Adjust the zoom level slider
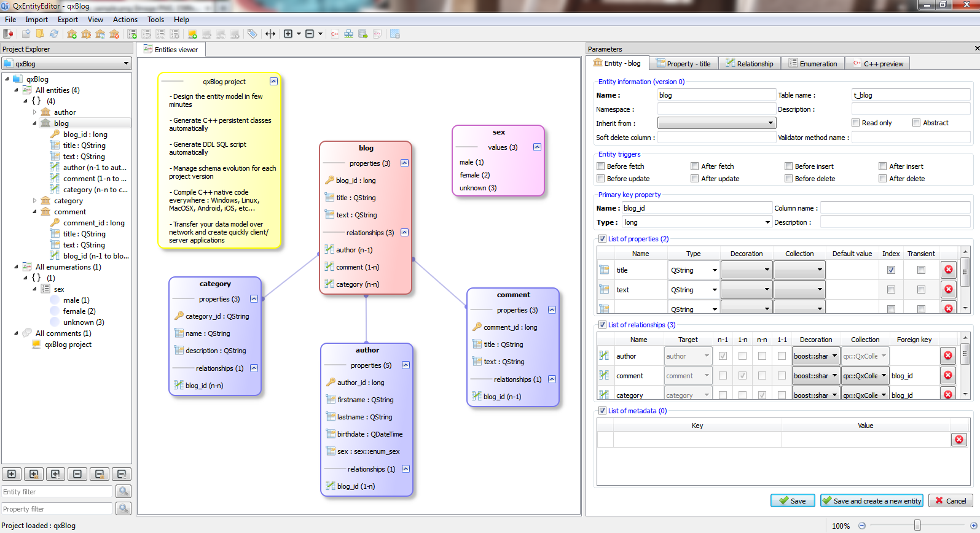980x533 pixels. pyautogui.click(x=917, y=526)
